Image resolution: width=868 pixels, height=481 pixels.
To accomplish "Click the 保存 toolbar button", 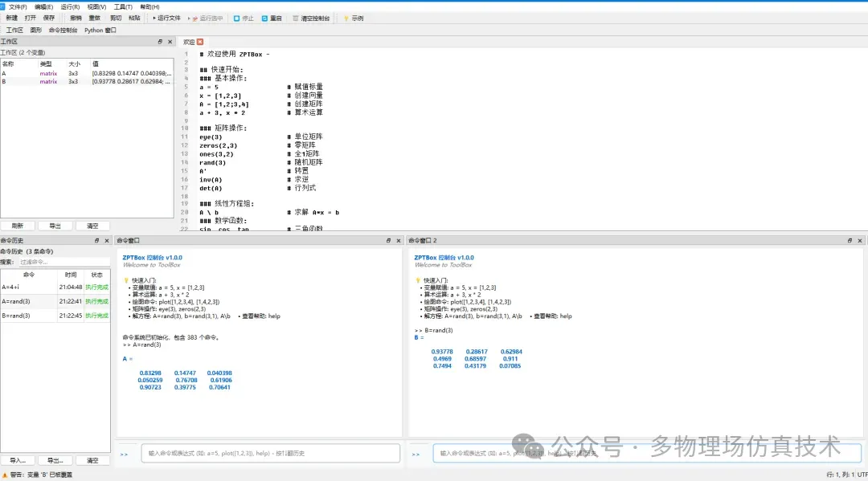I will (49, 18).
